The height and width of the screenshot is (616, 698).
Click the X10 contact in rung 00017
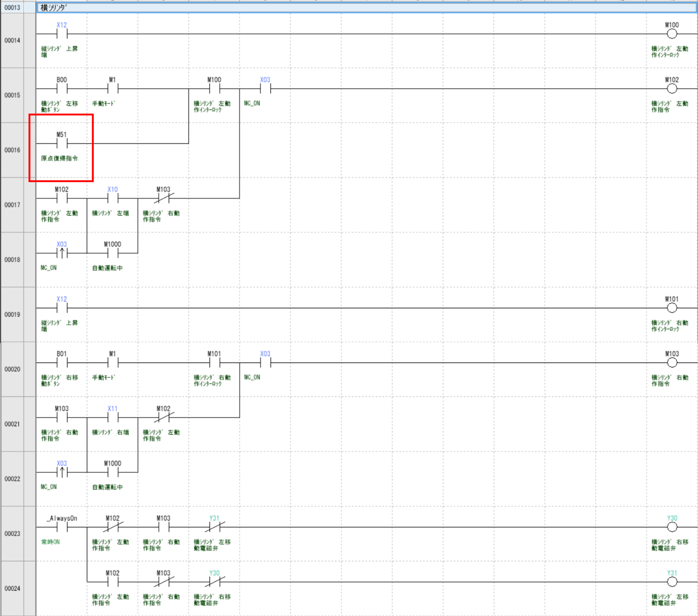(113, 198)
